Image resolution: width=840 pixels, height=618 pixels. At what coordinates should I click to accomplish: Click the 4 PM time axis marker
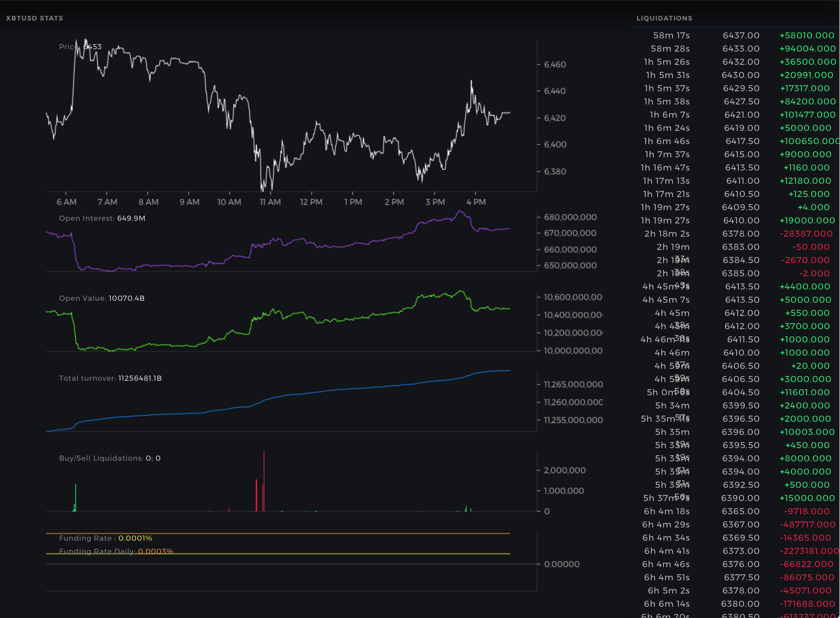tap(476, 202)
